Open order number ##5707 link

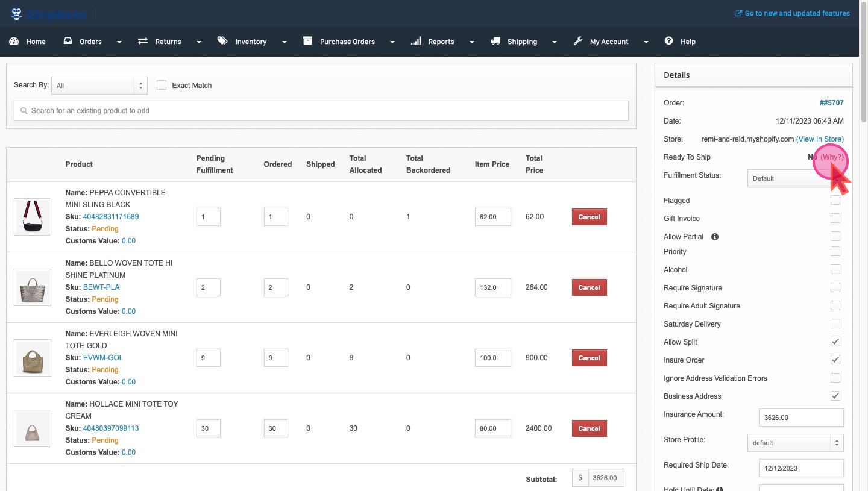tap(831, 103)
